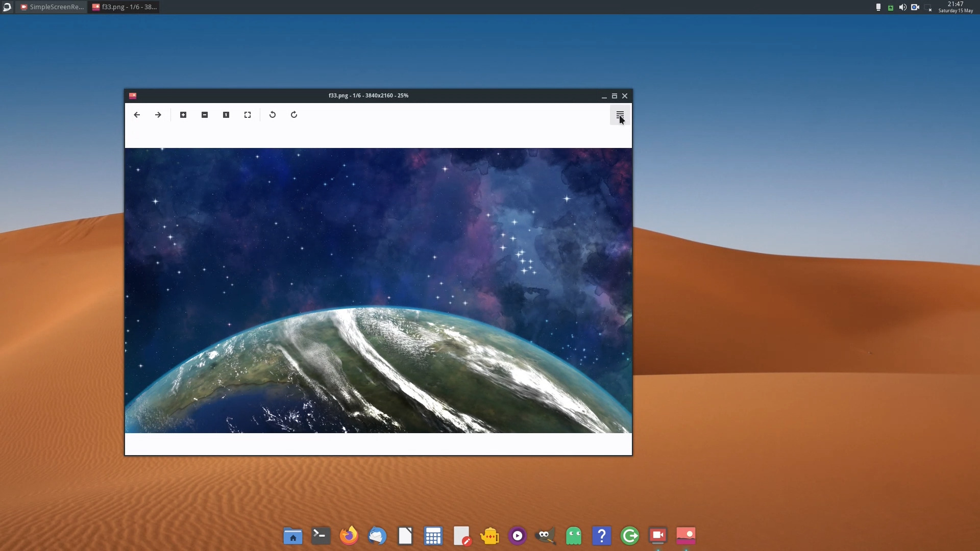Navigate to the previous image
The image size is (980, 551).
[137, 115]
